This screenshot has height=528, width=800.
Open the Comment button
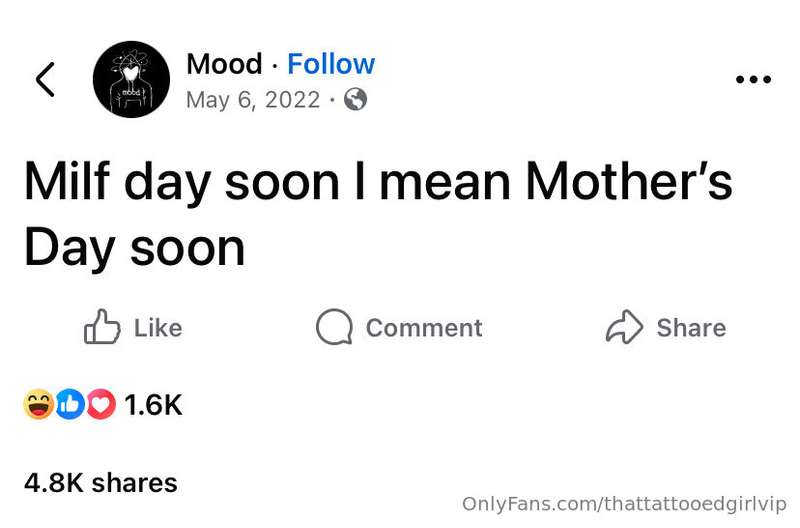tap(399, 327)
